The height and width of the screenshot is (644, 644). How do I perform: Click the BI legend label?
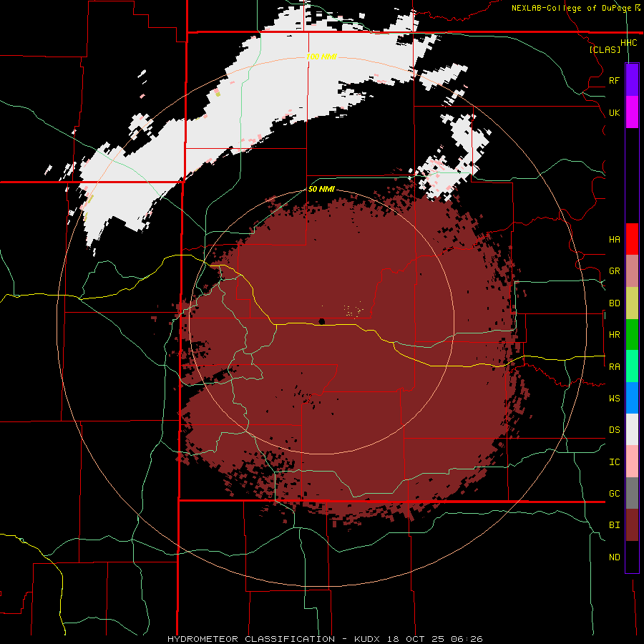(614, 525)
